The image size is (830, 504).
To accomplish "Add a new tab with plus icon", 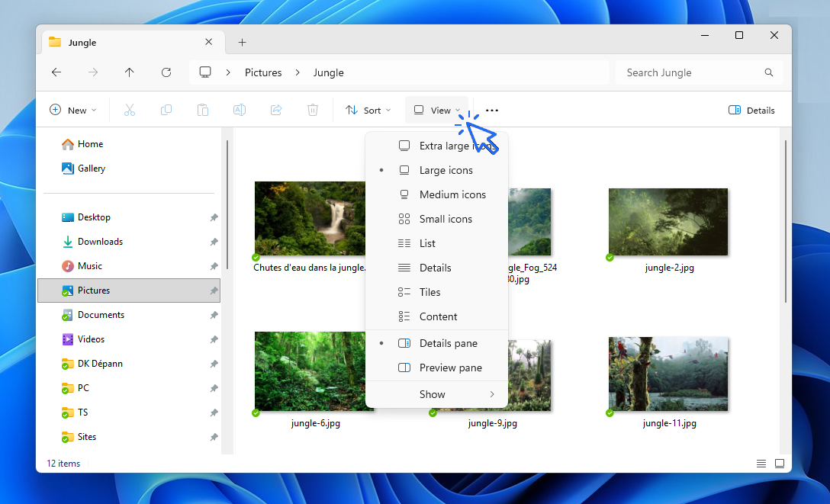I will click(242, 43).
